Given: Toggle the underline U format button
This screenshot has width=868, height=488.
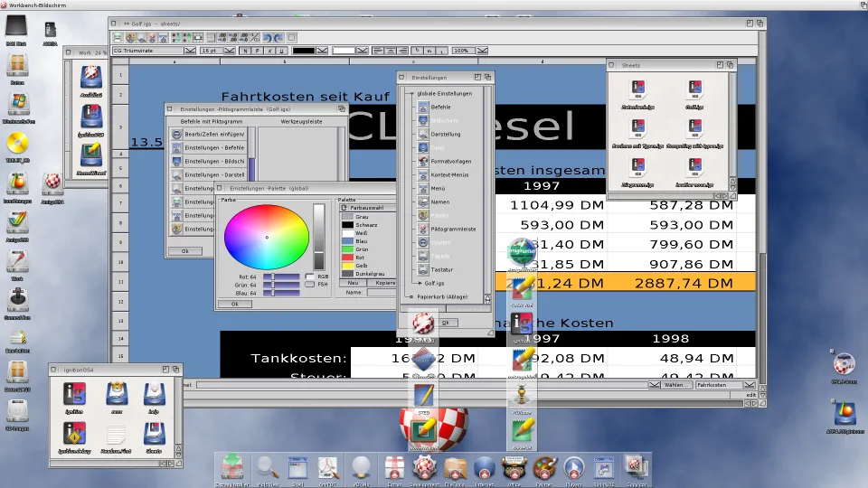Looking at the screenshot, I should coord(283,51).
